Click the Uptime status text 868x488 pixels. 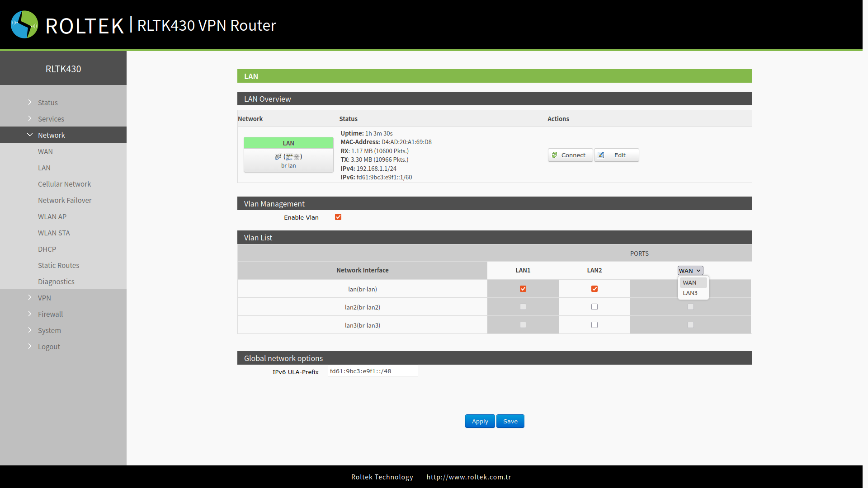click(367, 133)
